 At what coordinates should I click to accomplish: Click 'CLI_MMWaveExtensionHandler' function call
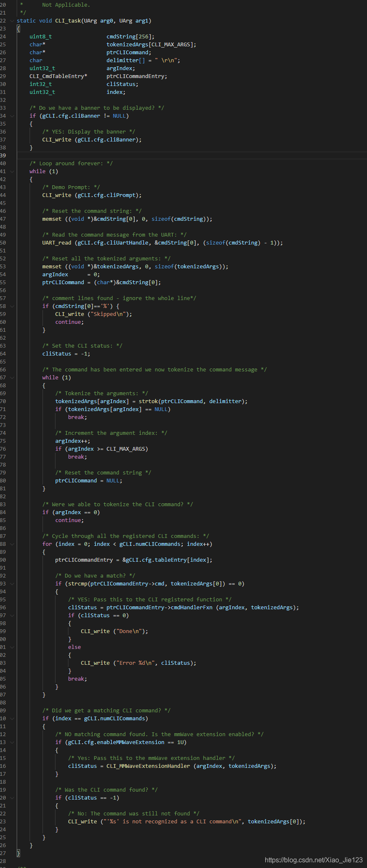tap(148, 766)
